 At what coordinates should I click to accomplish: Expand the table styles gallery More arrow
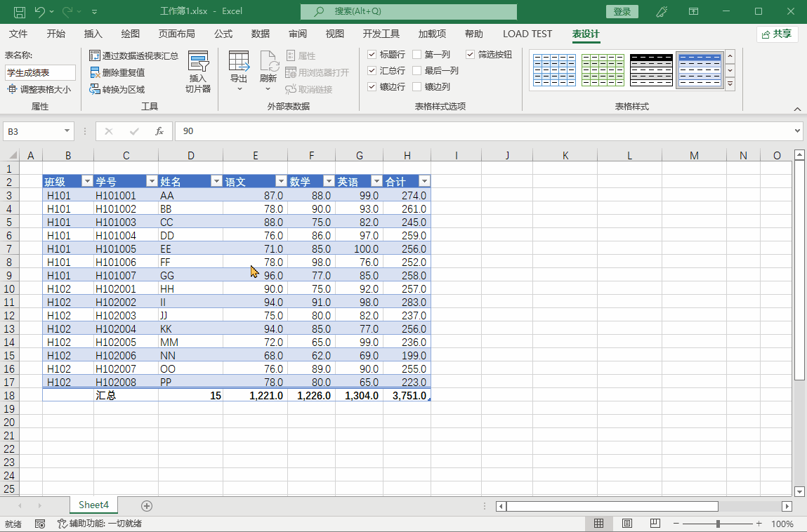pos(730,84)
